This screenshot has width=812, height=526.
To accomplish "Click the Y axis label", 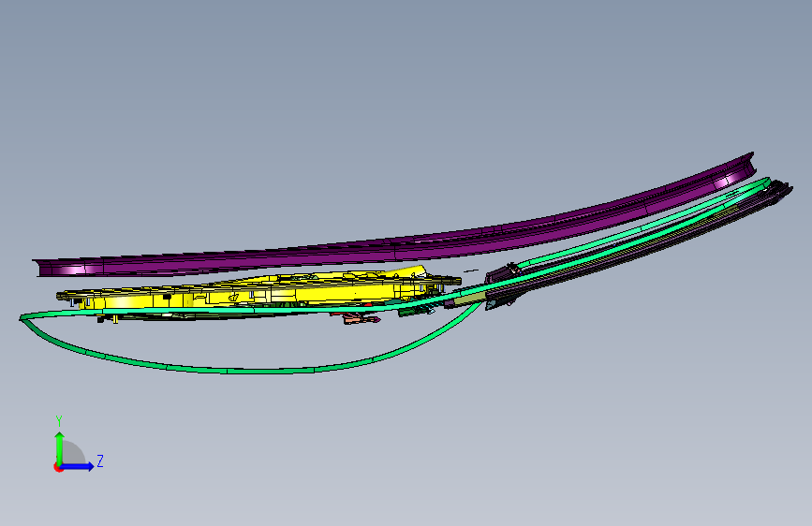I will point(59,421).
